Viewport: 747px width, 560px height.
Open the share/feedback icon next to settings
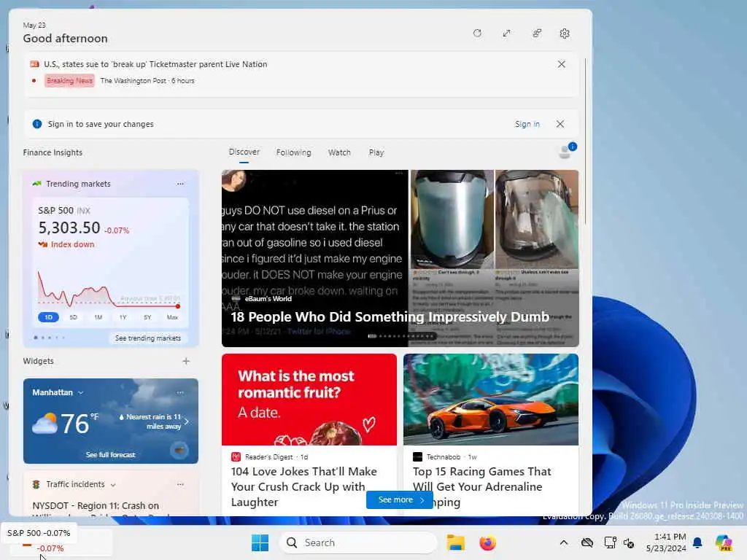click(x=536, y=34)
